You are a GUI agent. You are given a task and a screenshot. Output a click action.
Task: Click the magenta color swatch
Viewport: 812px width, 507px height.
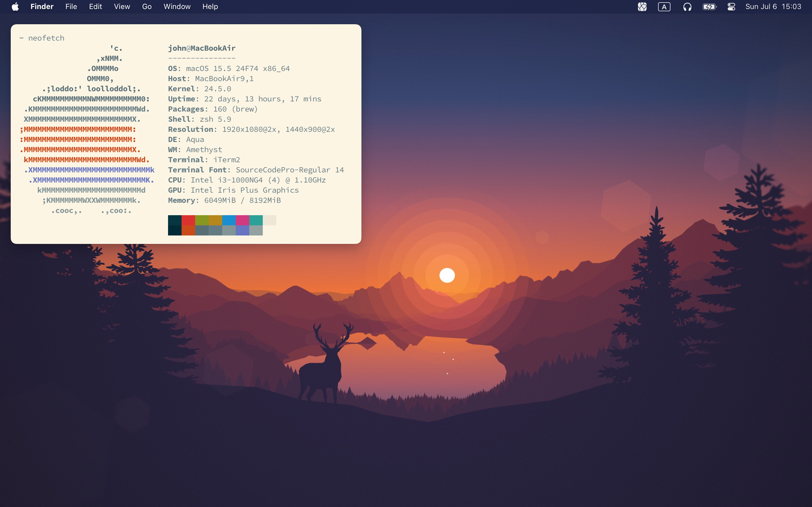click(242, 220)
